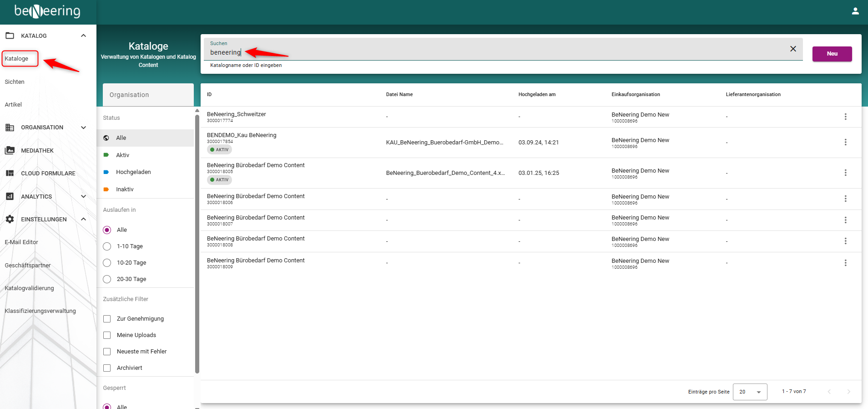Go to Artikel in the sidebar
Viewport: 868px width, 409px height.
point(13,105)
